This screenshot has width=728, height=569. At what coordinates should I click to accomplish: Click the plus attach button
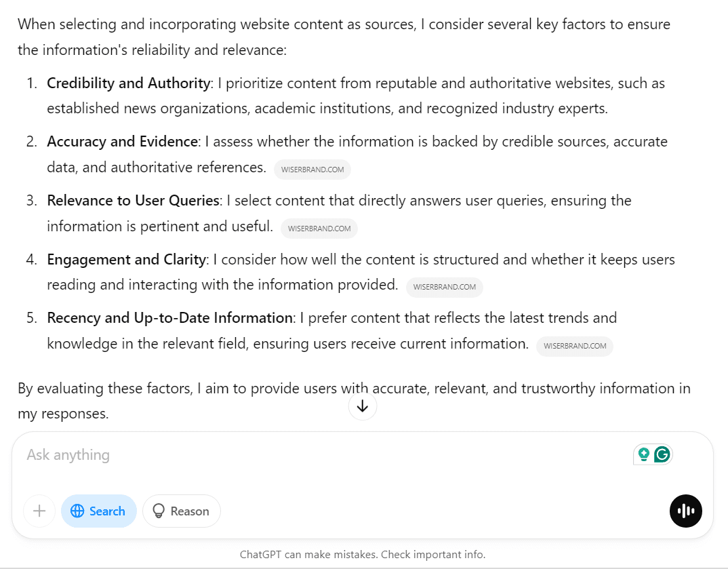39,511
